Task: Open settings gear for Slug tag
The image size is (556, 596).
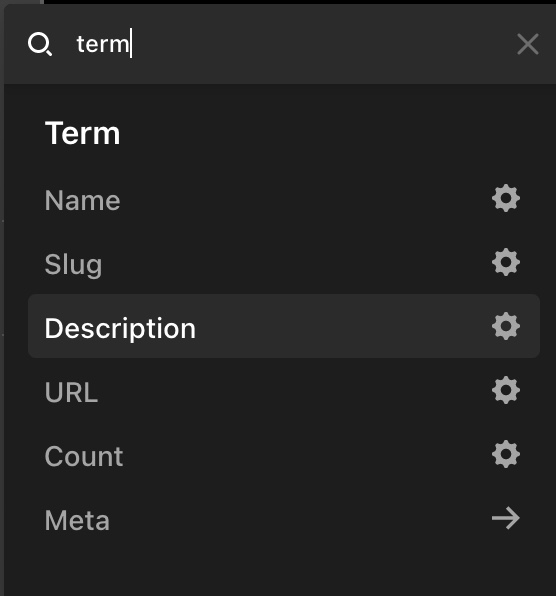Action: [505, 262]
